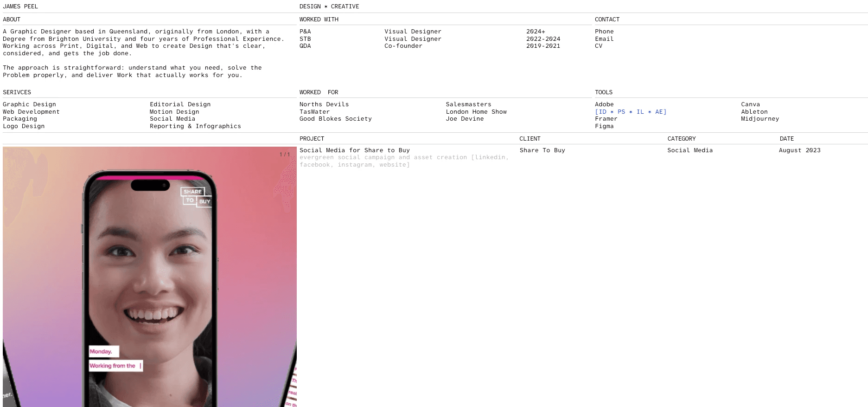
Task: Click the SERIVCES section heading
Action: coord(17,92)
